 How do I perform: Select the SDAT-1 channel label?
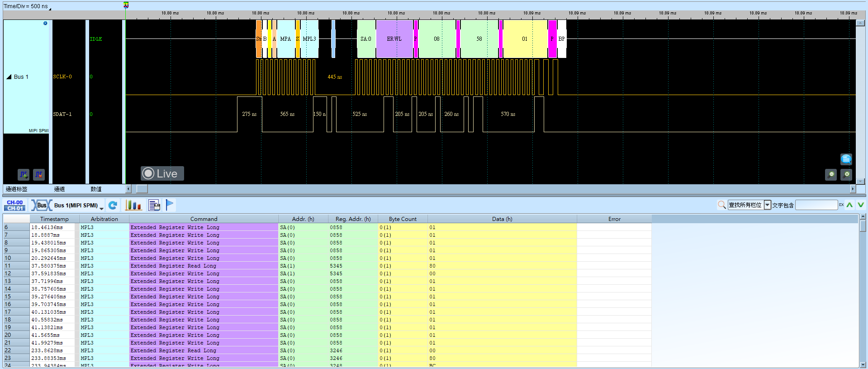(62, 114)
